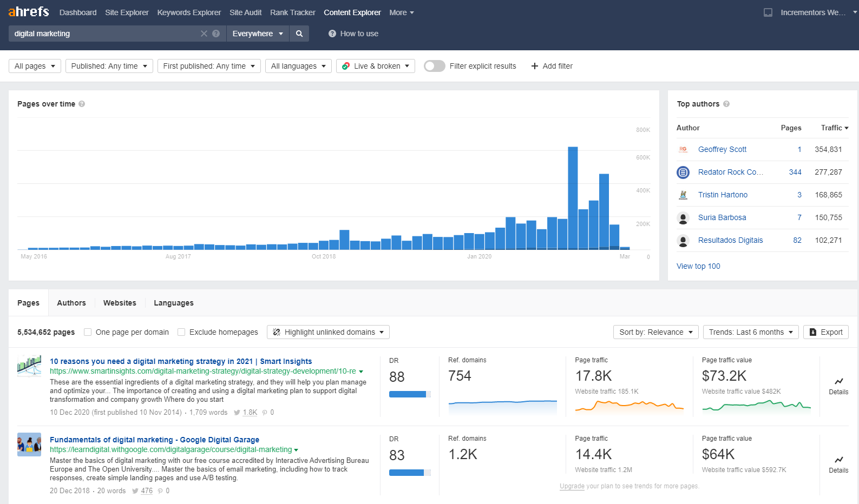This screenshot has height=504, width=859.
Task: Click Pages over time help icon
Action: click(x=82, y=104)
